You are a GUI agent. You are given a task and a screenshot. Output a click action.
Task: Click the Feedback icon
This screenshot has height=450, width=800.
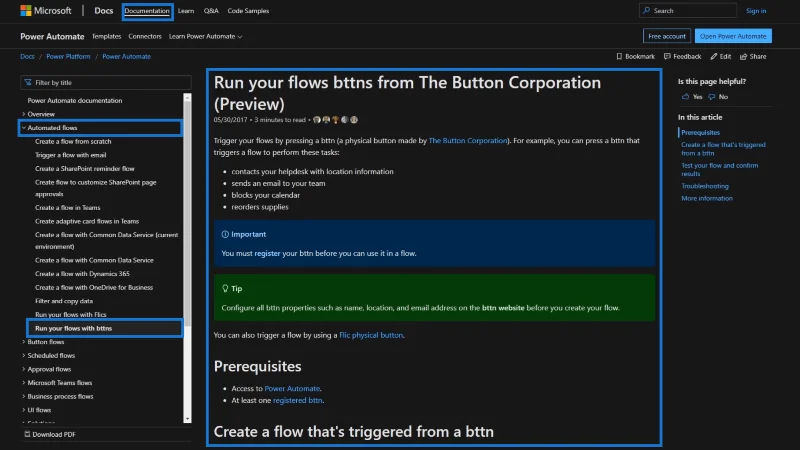(667, 57)
